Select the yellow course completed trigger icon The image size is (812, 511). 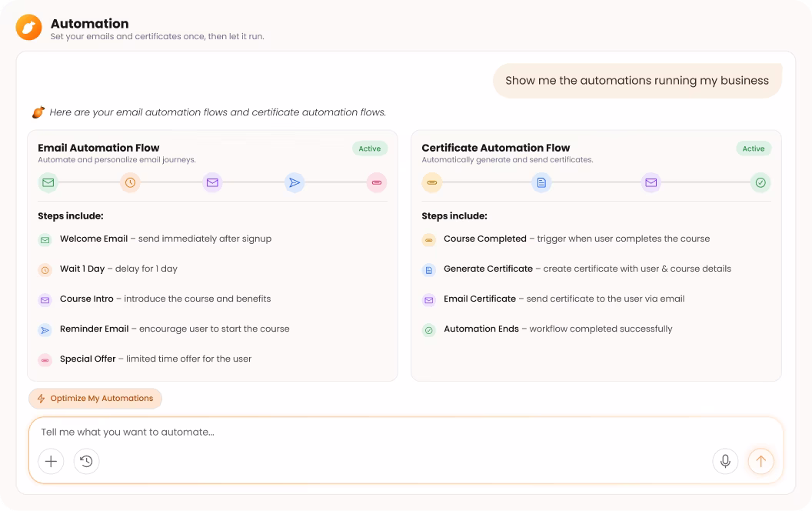pos(432,182)
